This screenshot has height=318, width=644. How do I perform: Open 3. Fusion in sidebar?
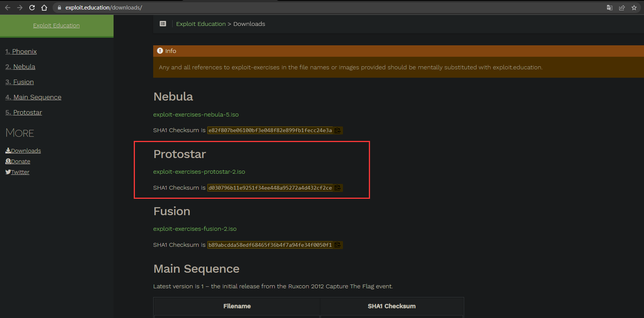(x=19, y=82)
